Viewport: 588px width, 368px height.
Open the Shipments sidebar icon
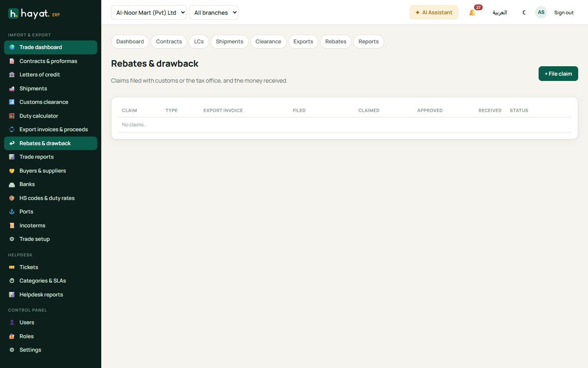12,89
